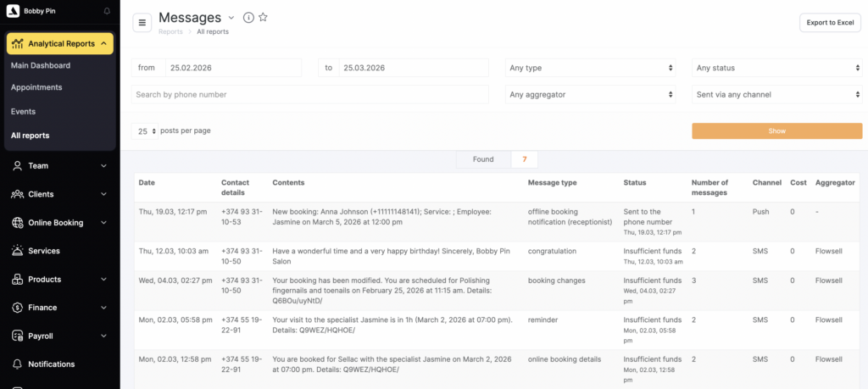The height and width of the screenshot is (389, 868).
Task: Open Main Dashboard in the sidebar
Action: (41, 65)
